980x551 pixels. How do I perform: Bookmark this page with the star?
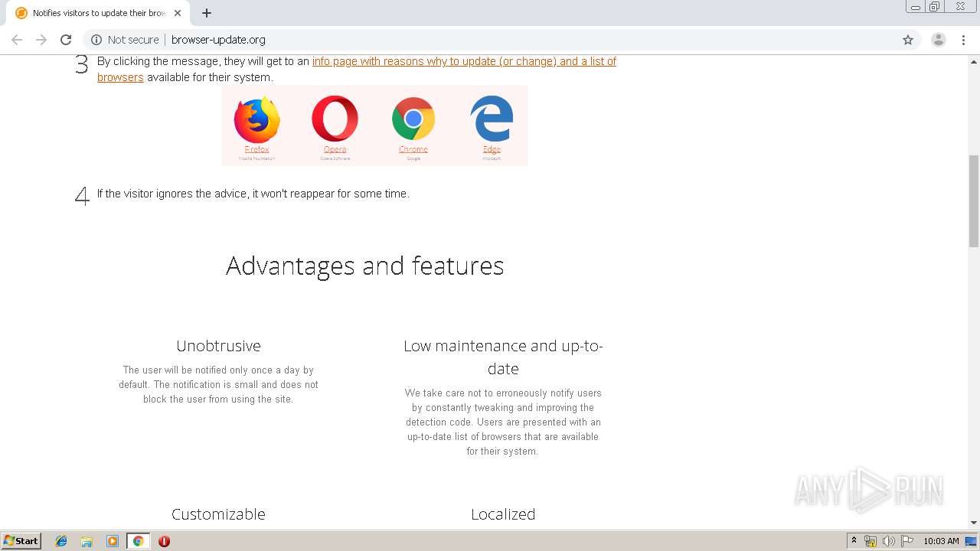(908, 40)
